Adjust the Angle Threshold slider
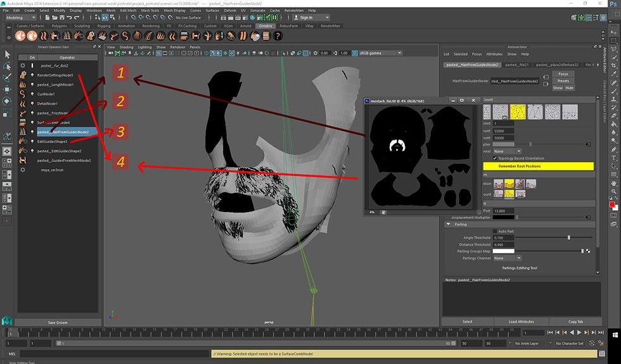This screenshot has height=364, width=621. (569, 238)
